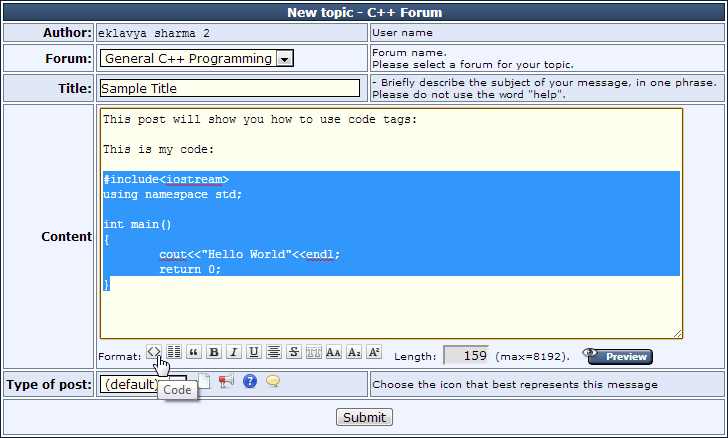The width and height of the screenshot is (728, 438).
Task: Choose the speech bubble post icon
Action: click(272, 381)
